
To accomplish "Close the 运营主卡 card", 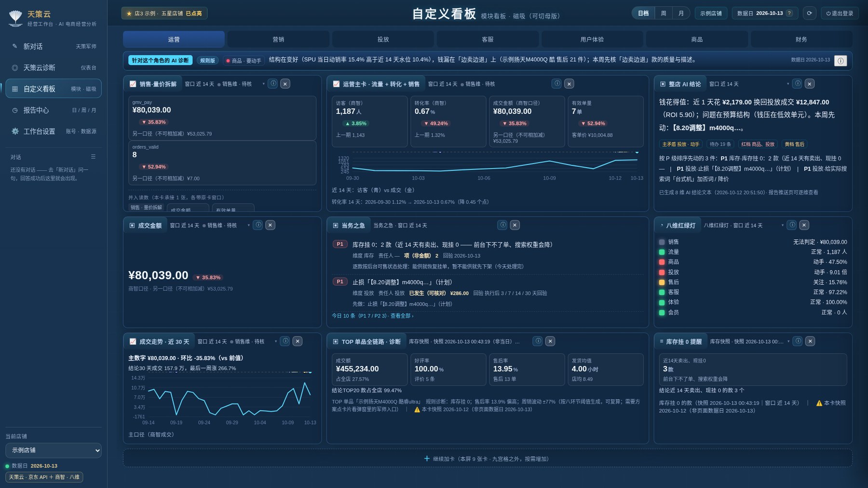I will (x=569, y=84).
